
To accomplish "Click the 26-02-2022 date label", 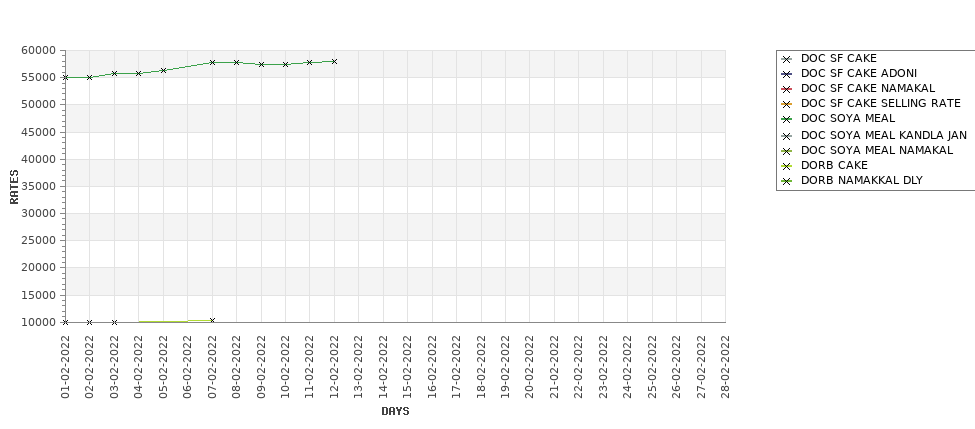I will (x=677, y=367).
